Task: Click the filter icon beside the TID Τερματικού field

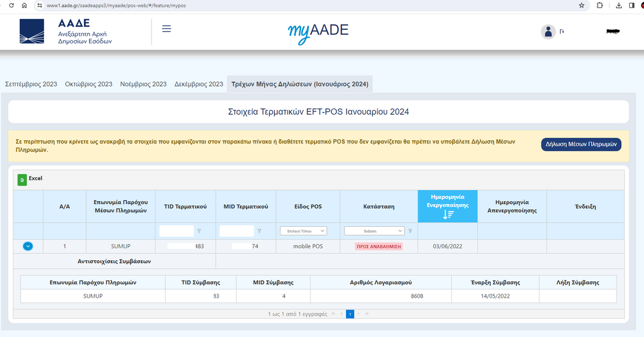Action: pyautogui.click(x=199, y=231)
